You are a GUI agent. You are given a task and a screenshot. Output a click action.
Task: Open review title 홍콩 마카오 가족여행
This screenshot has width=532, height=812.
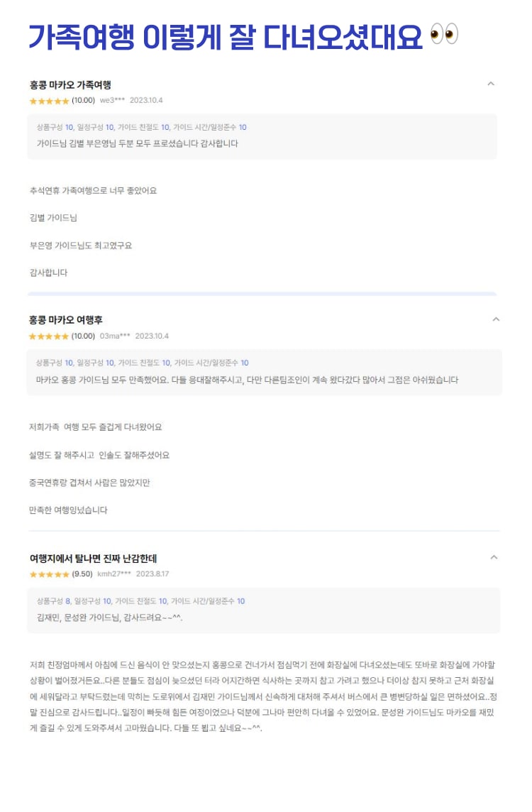click(70, 85)
